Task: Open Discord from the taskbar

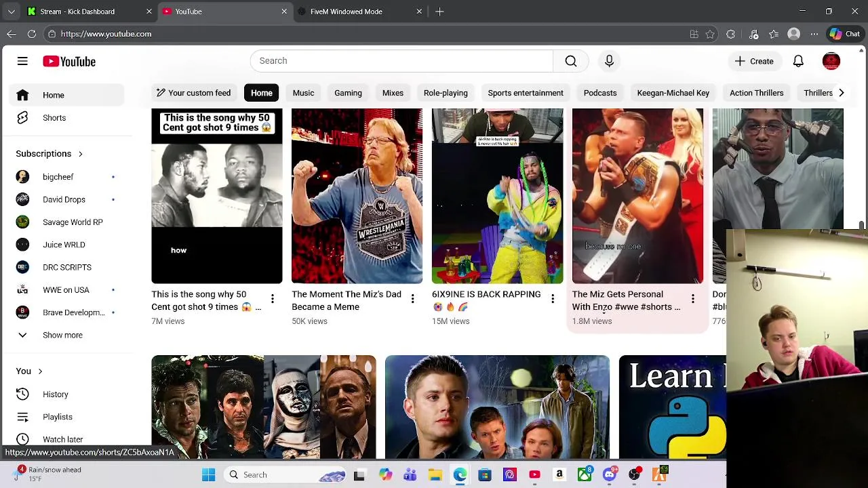Action: tap(610, 475)
